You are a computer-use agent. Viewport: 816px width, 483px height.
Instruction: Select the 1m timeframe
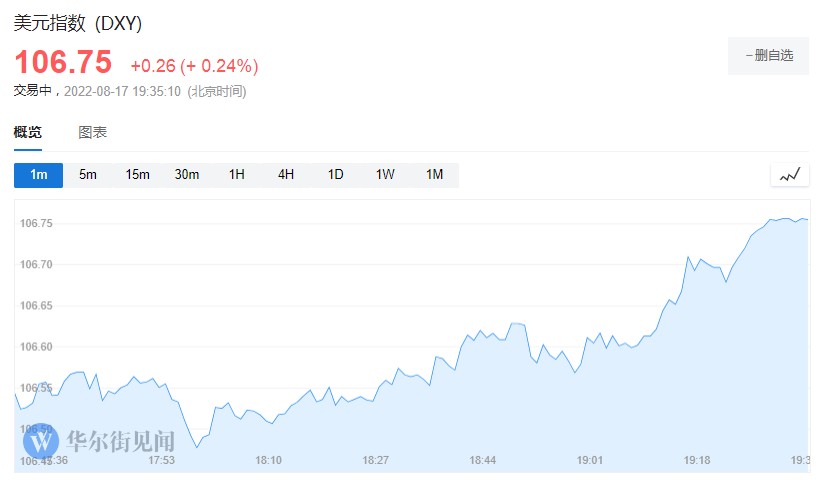[38, 175]
